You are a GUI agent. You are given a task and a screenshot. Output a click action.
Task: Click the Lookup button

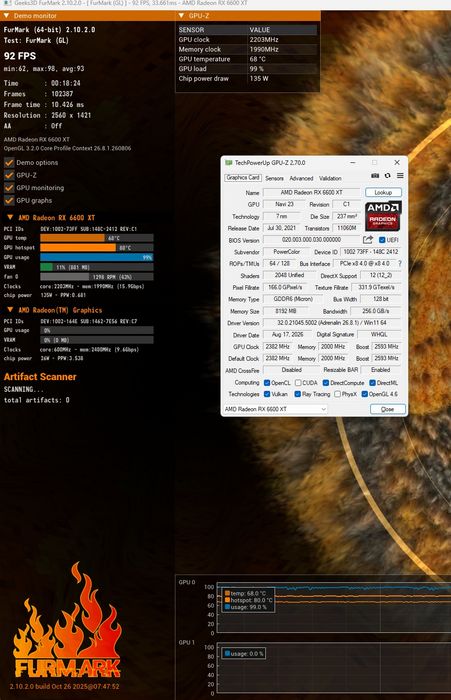(x=383, y=192)
